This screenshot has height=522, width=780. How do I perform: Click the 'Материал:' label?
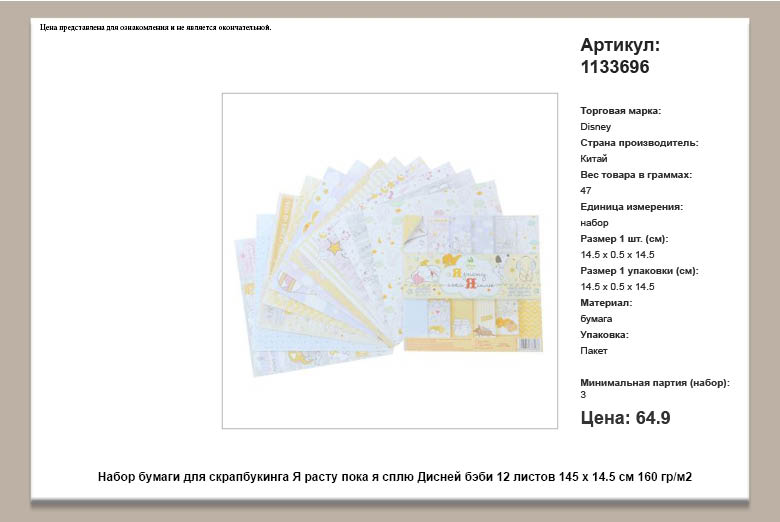[606, 303]
